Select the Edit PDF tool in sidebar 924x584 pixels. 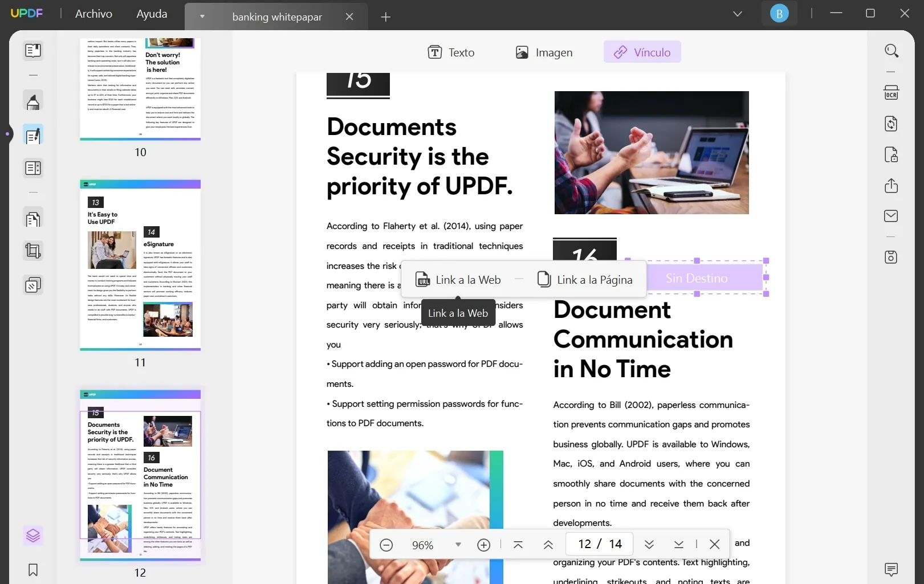click(x=33, y=135)
